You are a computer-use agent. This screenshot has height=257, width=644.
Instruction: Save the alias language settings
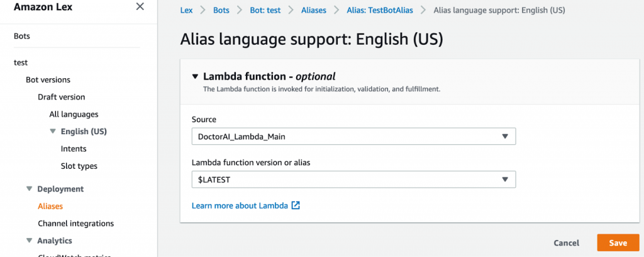tap(618, 243)
